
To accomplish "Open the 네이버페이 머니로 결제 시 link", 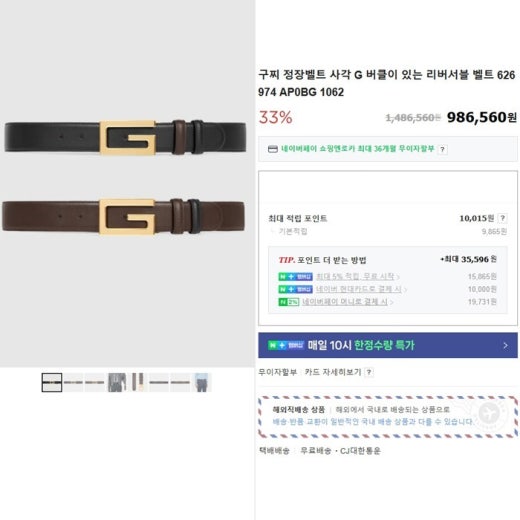I will [348, 302].
